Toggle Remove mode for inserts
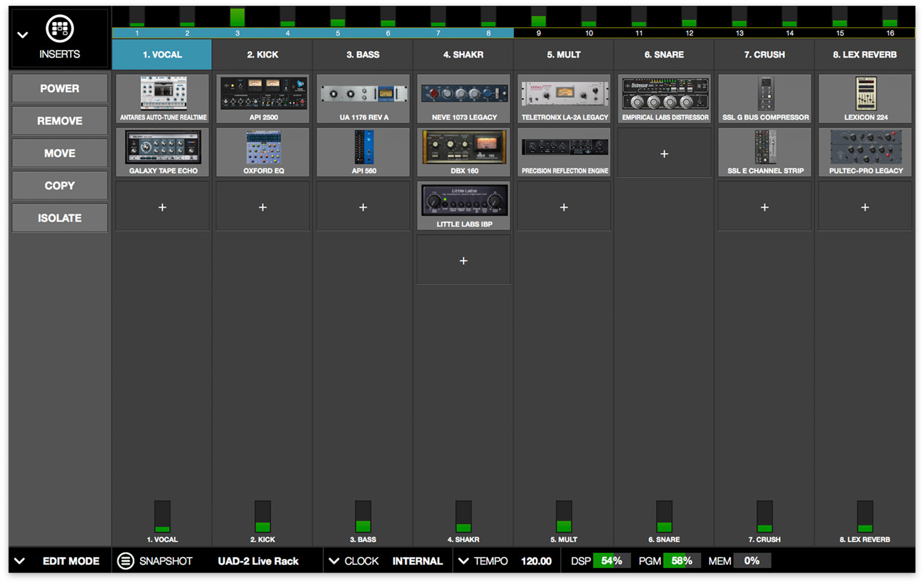924x583 pixels. tap(60, 120)
